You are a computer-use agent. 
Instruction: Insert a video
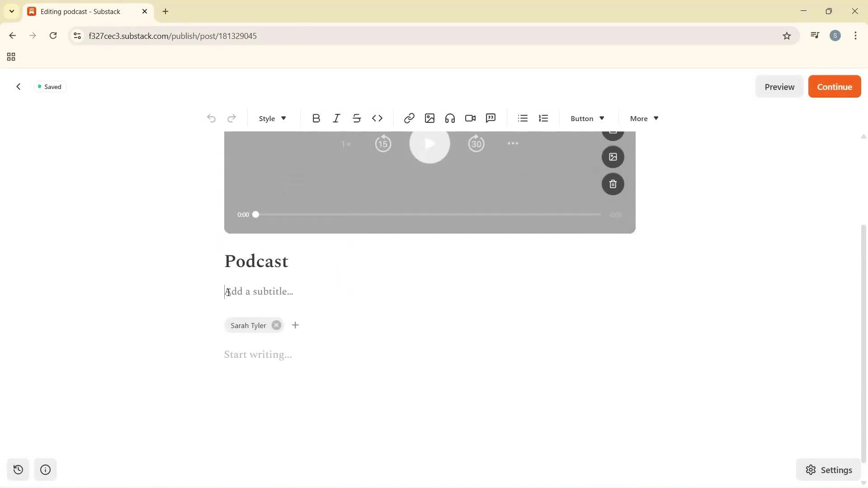(470, 118)
